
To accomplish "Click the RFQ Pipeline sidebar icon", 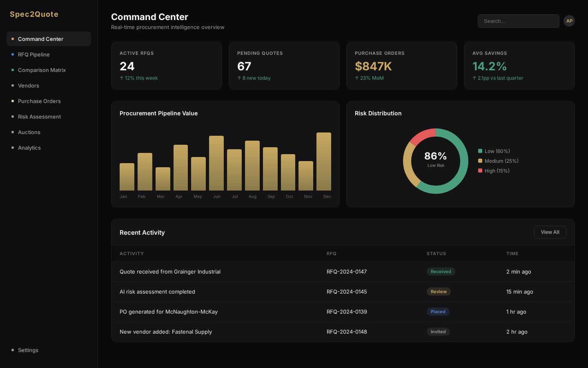I will (13, 54).
